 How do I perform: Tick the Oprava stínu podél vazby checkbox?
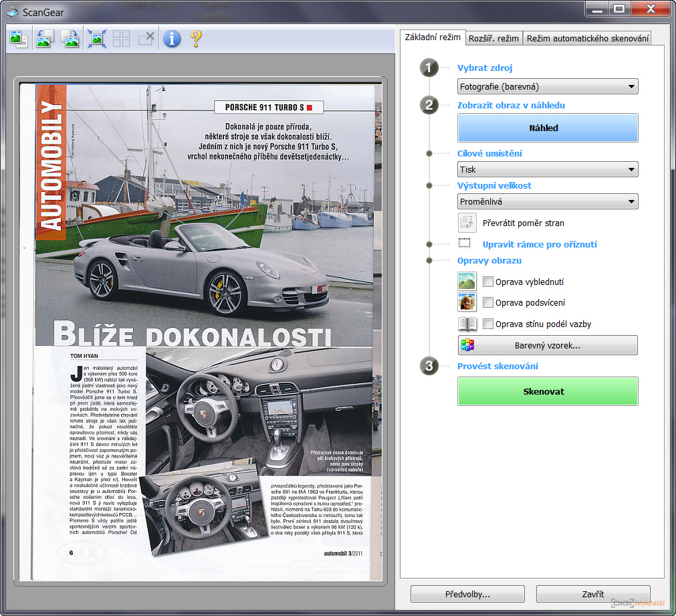488,324
